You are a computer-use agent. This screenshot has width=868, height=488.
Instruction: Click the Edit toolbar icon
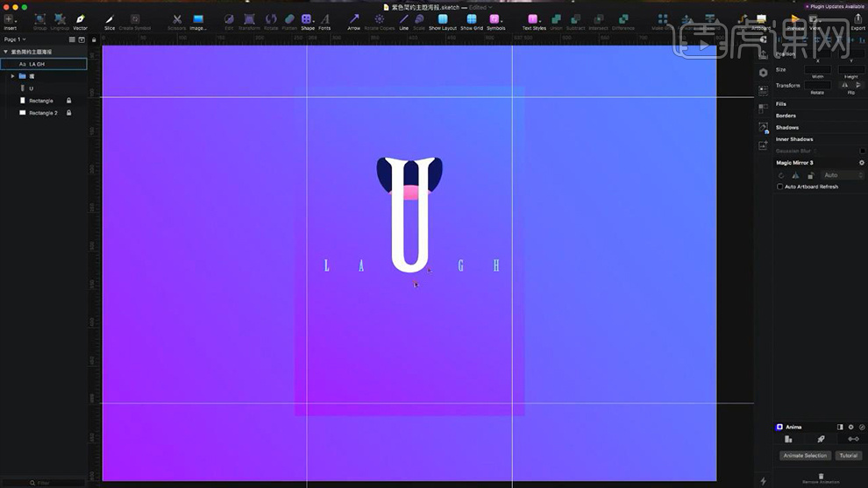coord(229,19)
